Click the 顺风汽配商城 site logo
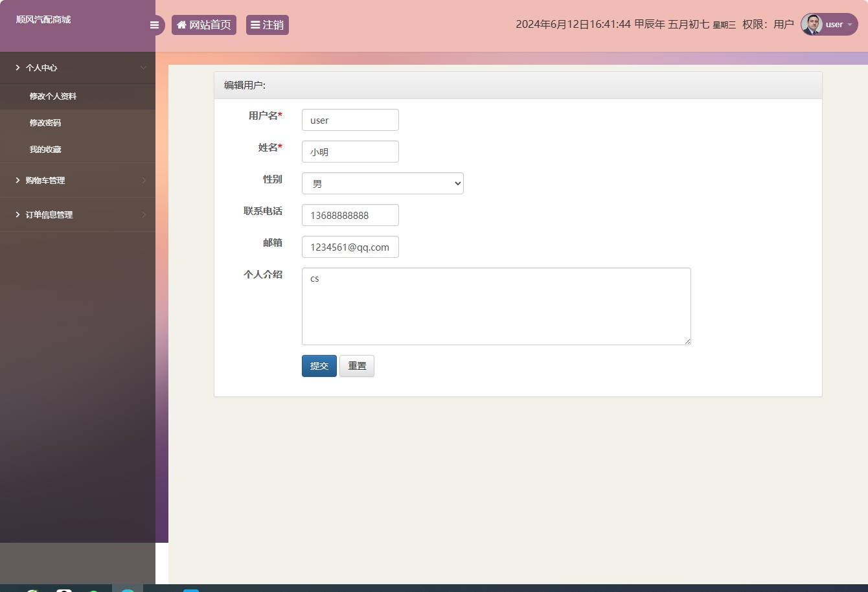 [42, 19]
